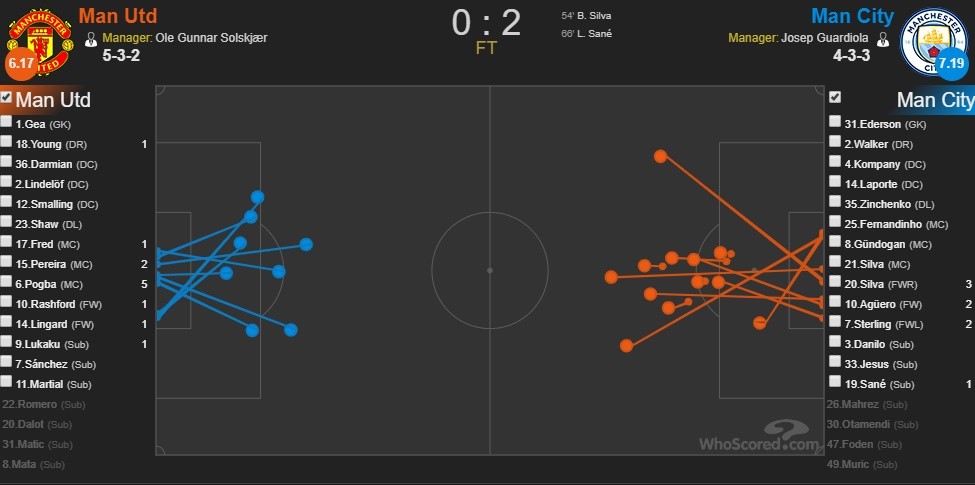Click the 66' L. Sané goal entry

[588, 34]
